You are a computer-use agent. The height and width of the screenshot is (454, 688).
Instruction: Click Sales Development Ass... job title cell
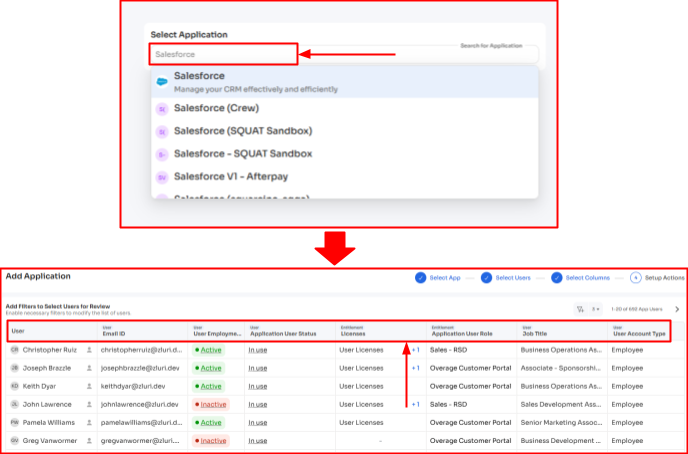pos(561,404)
